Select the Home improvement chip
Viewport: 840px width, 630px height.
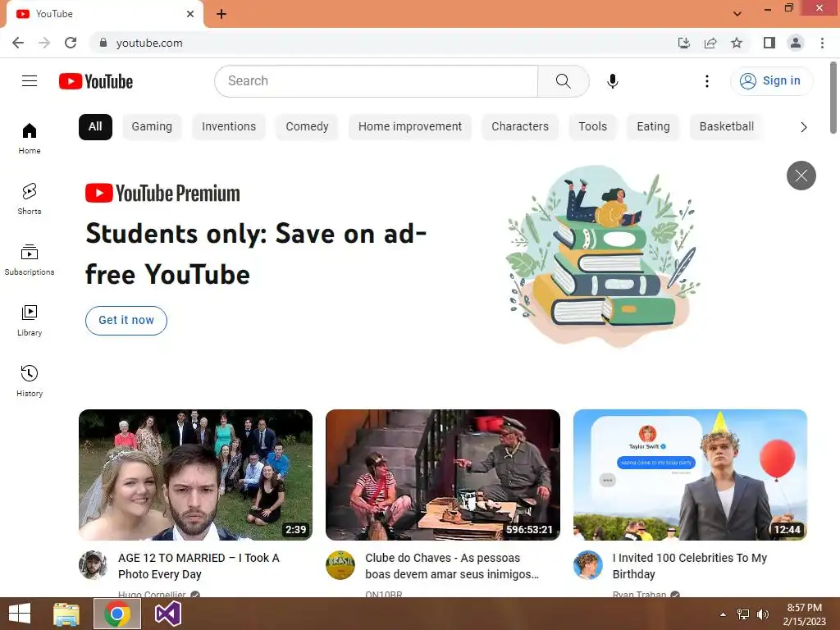pos(410,127)
